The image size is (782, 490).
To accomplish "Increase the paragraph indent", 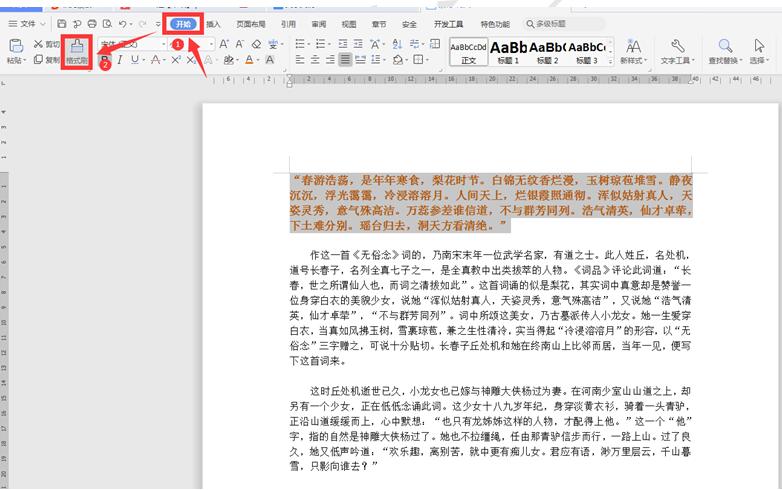I will click(x=359, y=44).
